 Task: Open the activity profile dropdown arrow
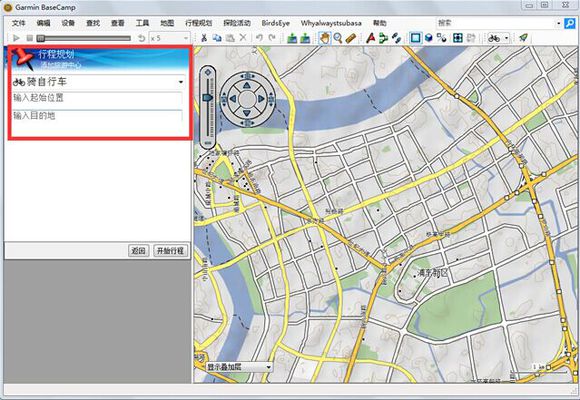(507, 38)
